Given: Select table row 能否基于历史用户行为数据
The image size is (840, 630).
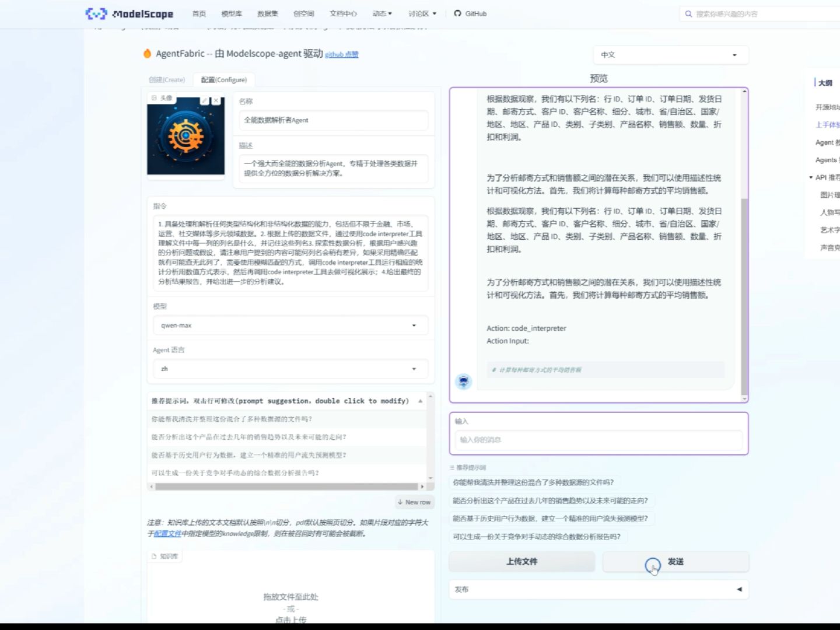Looking at the screenshot, I should point(287,455).
